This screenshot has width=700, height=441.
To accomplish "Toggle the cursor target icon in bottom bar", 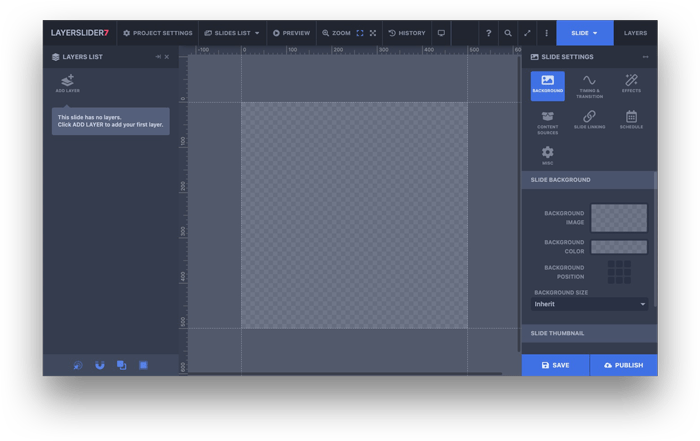I will [78, 365].
